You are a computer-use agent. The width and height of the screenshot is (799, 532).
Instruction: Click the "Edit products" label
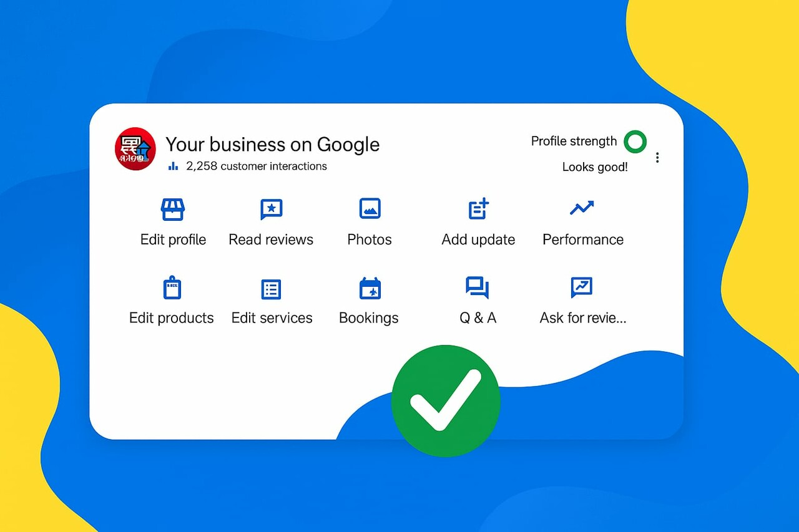pyautogui.click(x=172, y=318)
